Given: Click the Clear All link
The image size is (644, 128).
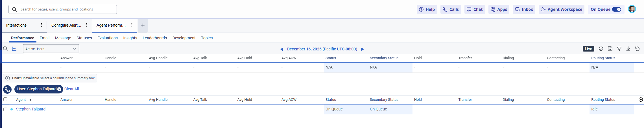Looking at the screenshot, I should pyautogui.click(x=71, y=89).
